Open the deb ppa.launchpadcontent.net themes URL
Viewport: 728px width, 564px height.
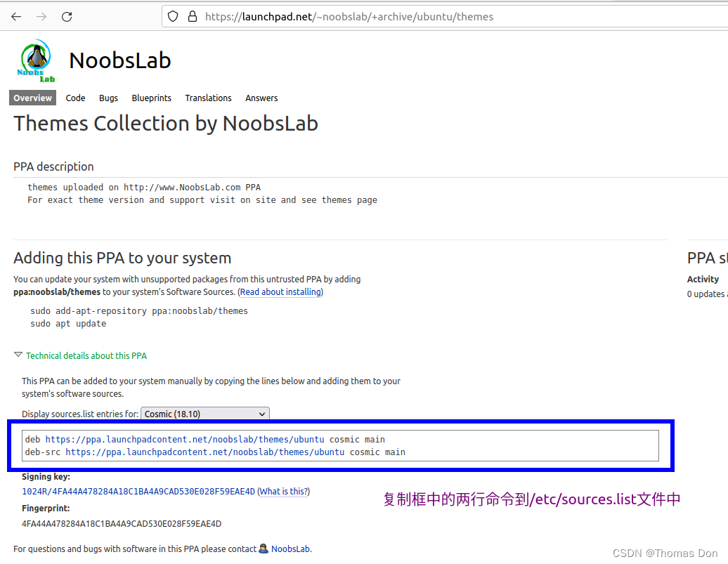(x=185, y=439)
